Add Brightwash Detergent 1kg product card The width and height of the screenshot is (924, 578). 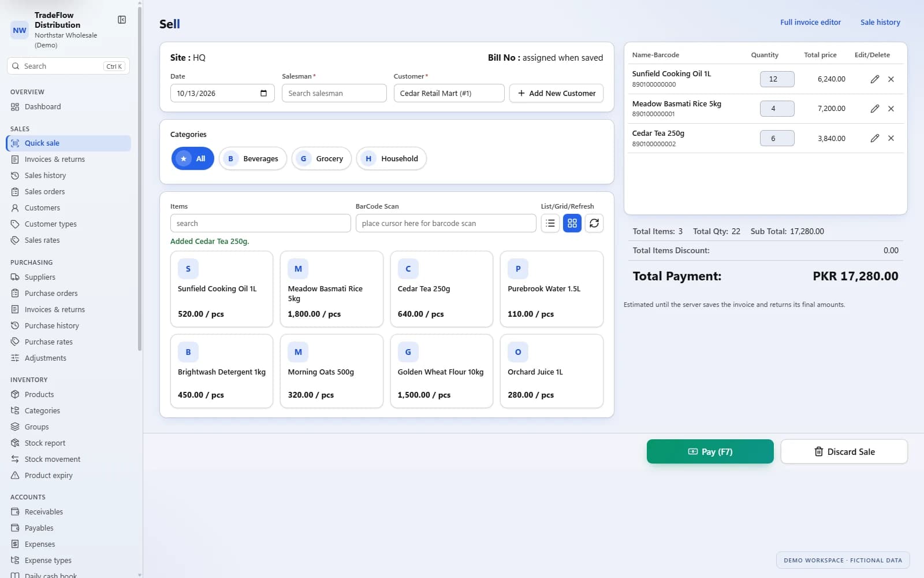coord(222,371)
